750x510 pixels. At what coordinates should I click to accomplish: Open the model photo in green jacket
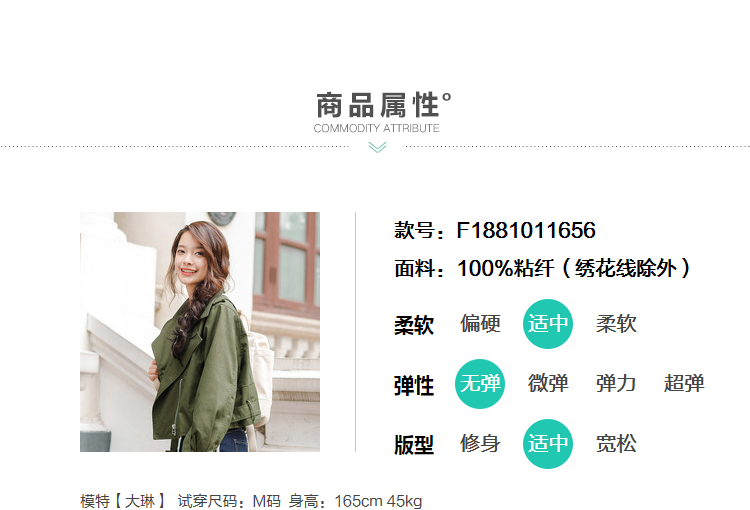coord(200,332)
